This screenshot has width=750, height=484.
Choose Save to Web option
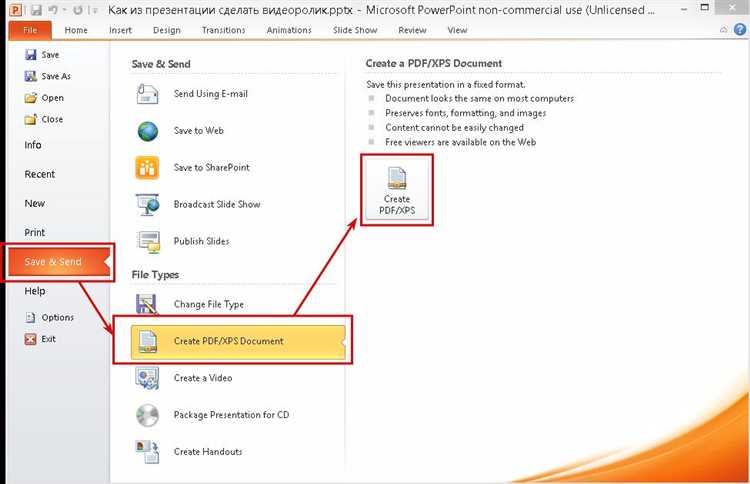[x=198, y=131]
